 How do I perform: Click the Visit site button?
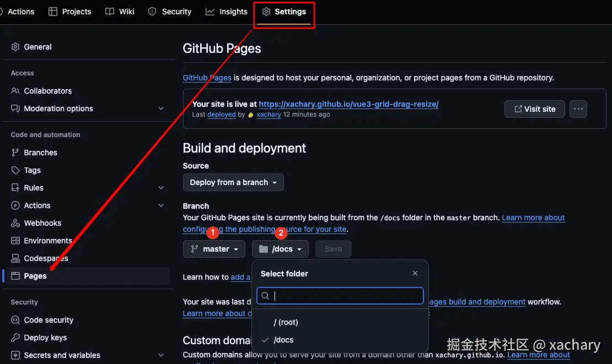pyautogui.click(x=534, y=109)
